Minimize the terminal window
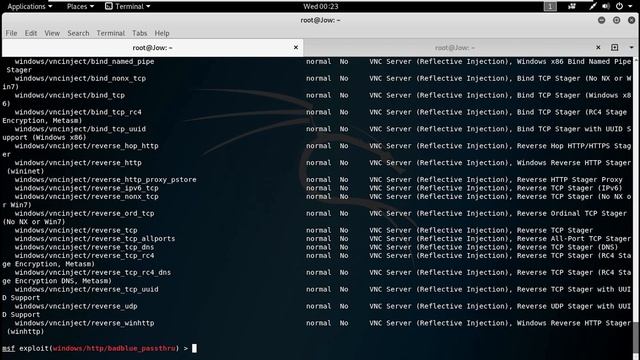The height and width of the screenshot is (360, 640). (601, 20)
